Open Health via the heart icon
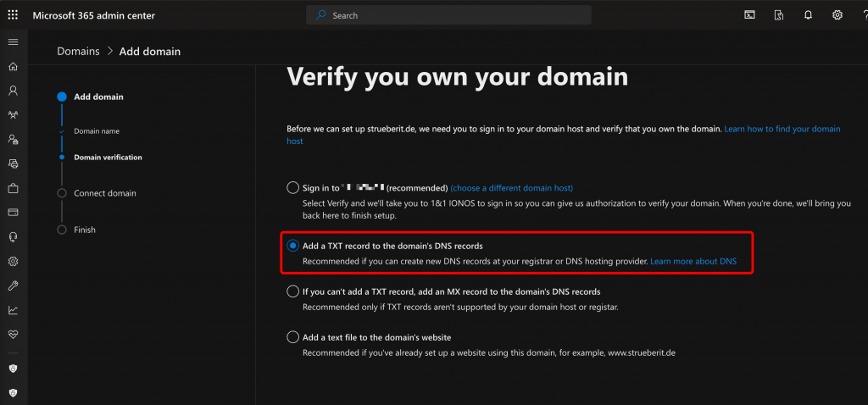868x405 pixels. 13,335
